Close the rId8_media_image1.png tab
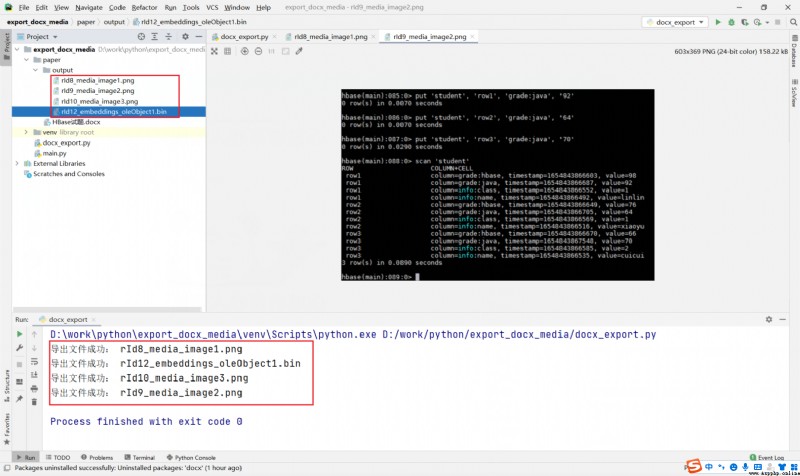The width and height of the screenshot is (800, 476). (x=373, y=37)
